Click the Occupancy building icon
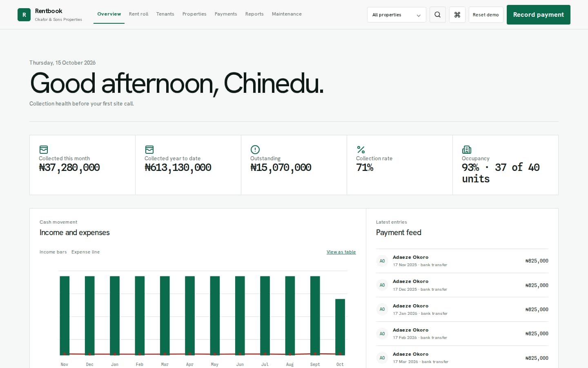Image resolution: width=588 pixels, height=368 pixels. 467,150
